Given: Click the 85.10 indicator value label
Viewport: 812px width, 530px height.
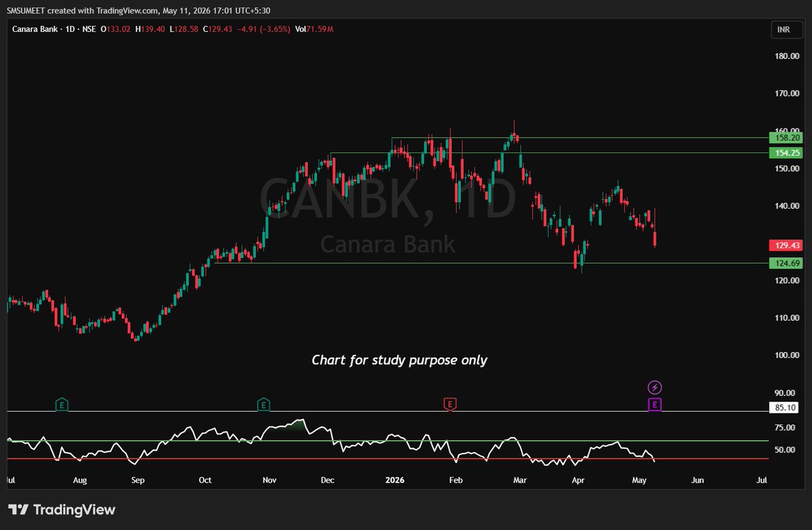Looking at the screenshot, I should click(x=786, y=408).
